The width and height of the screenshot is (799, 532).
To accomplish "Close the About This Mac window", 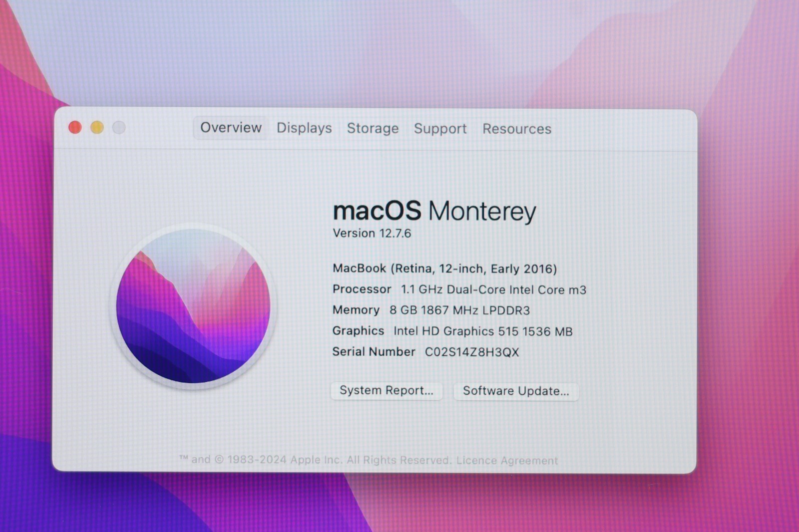I will pyautogui.click(x=75, y=128).
